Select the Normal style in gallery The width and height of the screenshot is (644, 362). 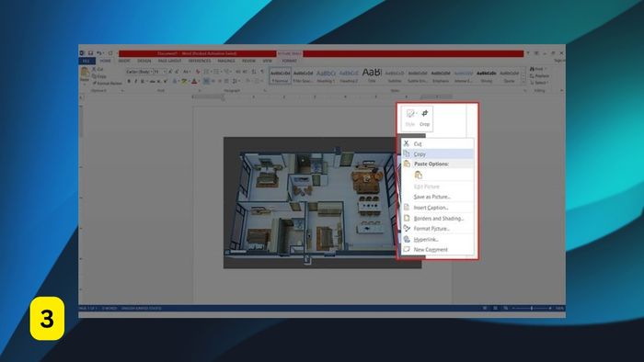click(280, 76)
